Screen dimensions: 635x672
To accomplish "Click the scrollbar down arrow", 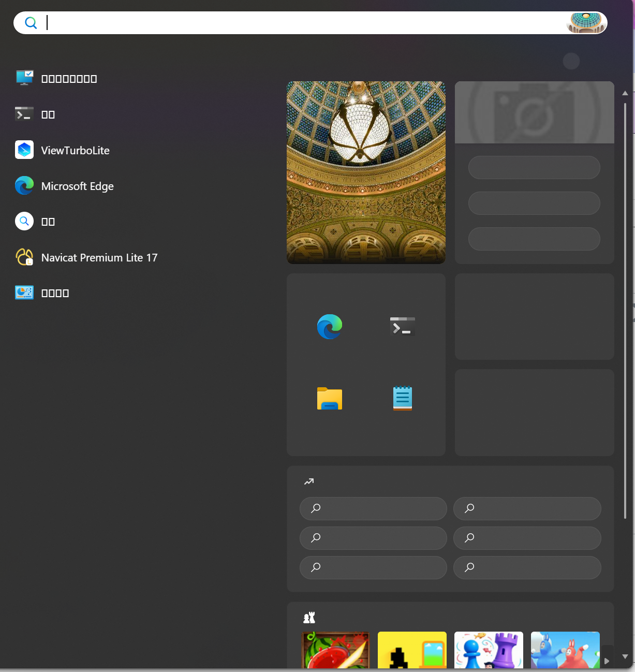I will coord(625,656).
